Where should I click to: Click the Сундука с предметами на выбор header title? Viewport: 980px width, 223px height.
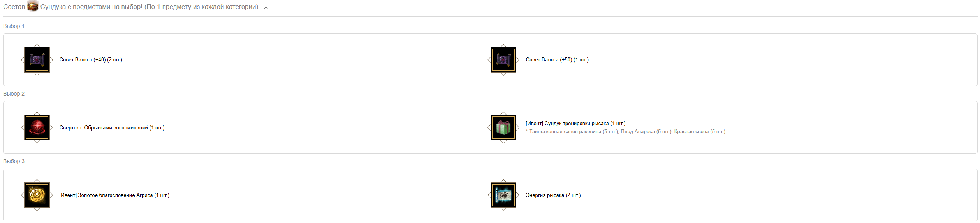(91, 7)
